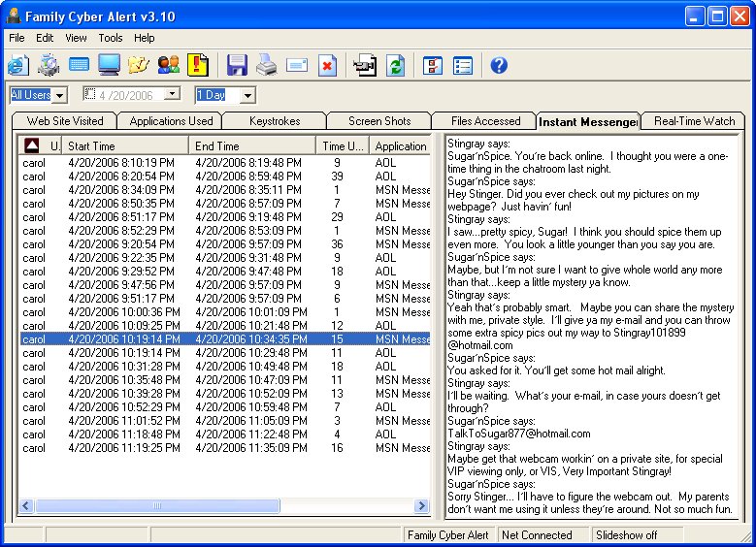The width and height of the screenshot is (756, 547).
Task: Select the row starting 4/20/2006 10:31:28 PM
Action: tap(225, 367)
